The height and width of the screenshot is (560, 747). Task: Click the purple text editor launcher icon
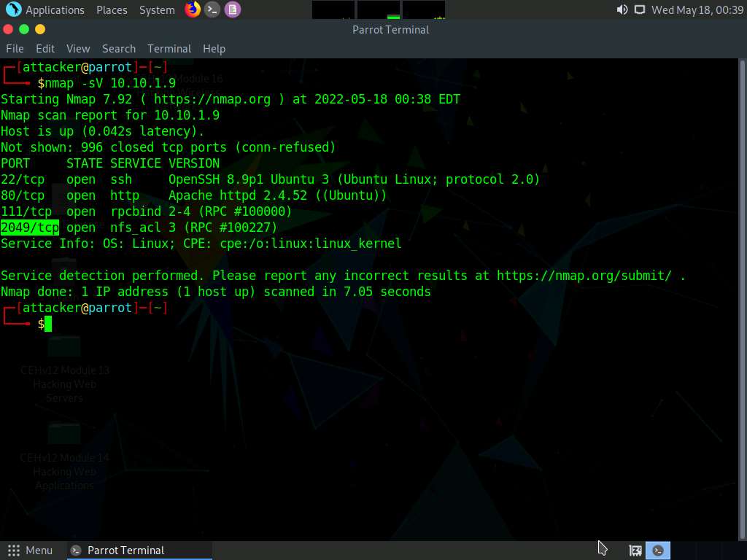coord(232,9)
